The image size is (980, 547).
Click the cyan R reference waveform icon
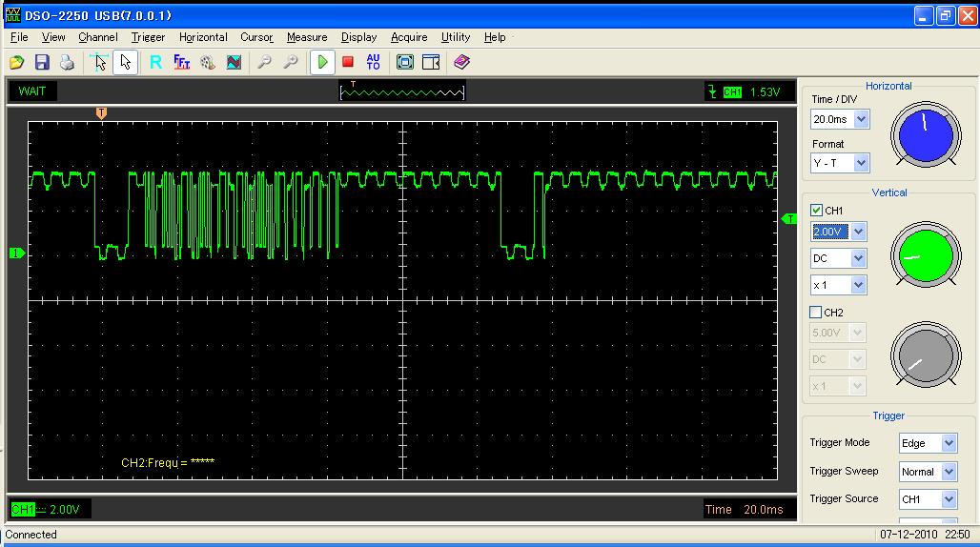tap(155, 62)
